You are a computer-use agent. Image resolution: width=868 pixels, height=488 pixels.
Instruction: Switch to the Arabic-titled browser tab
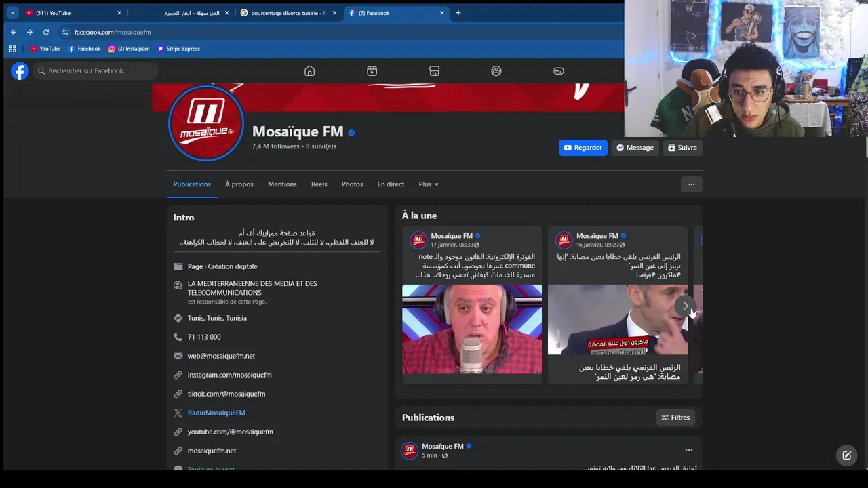(181, 13)
